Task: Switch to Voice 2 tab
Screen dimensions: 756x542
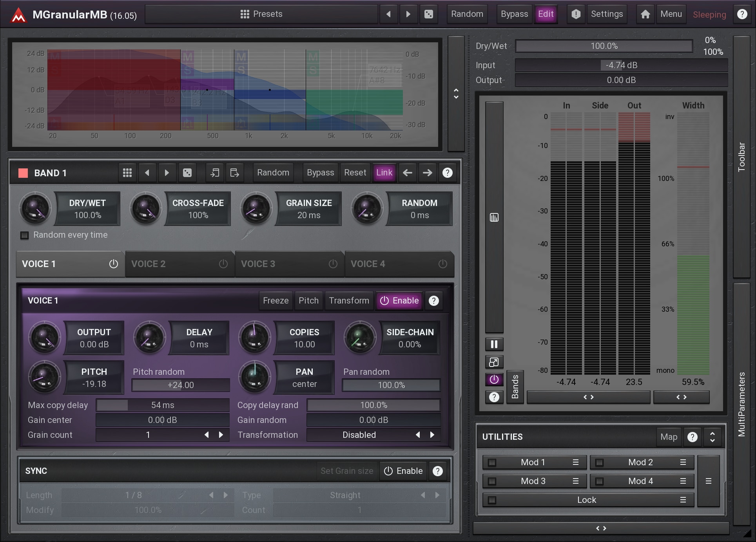Action: coord(180,264)
